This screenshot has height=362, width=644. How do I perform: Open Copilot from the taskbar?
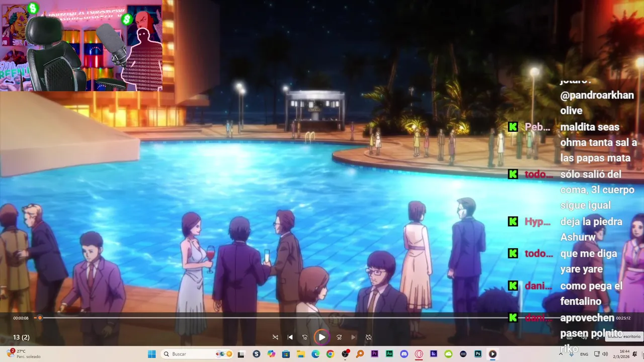271,354
